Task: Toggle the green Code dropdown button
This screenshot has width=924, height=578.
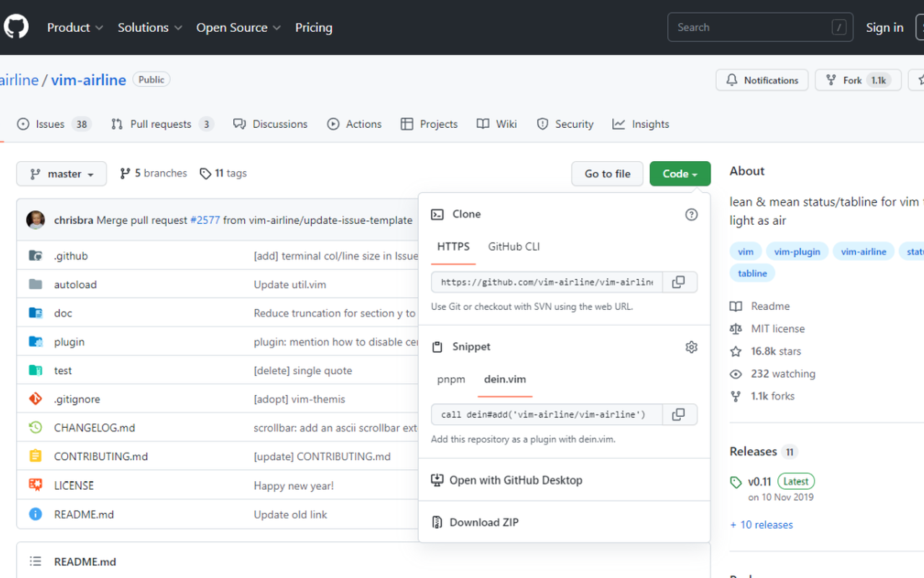Action: (680, 174)
